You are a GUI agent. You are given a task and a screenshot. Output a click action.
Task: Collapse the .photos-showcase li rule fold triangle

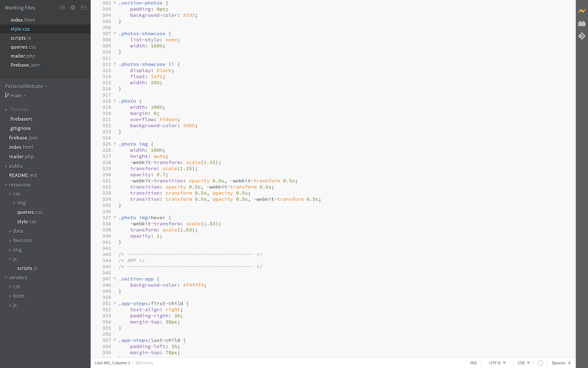pos(115,64)
